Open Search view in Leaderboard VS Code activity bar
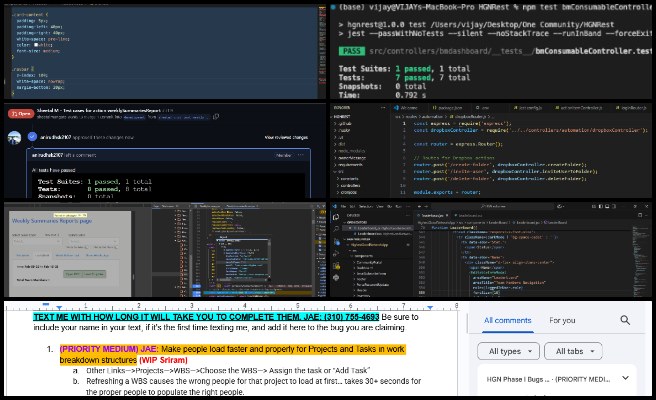 point(336,229)
